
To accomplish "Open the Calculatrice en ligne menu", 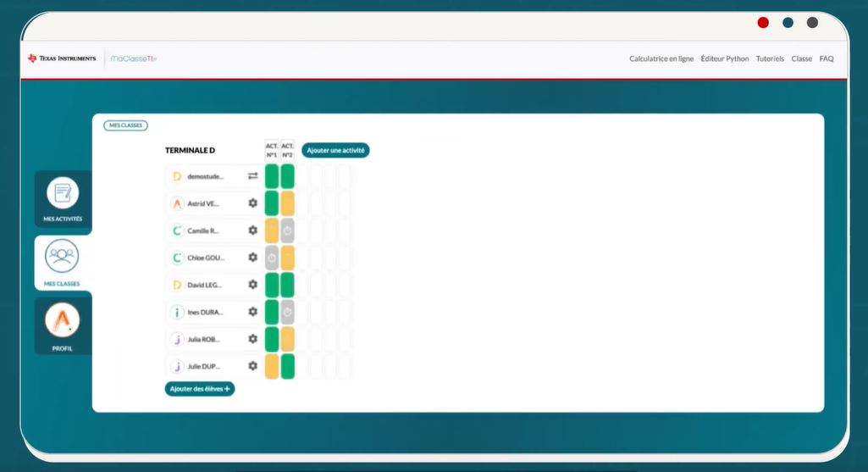I will (661, 59).
